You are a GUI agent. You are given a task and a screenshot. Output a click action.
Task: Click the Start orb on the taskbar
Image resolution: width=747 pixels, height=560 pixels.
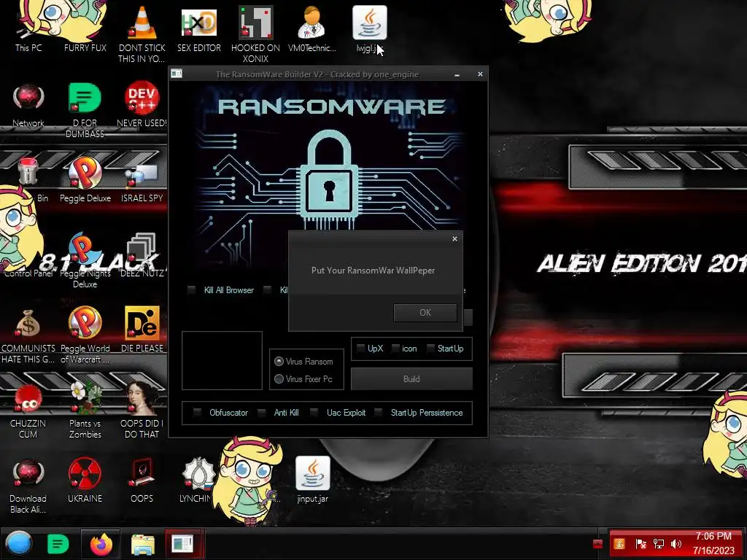(x=19, y=544)
